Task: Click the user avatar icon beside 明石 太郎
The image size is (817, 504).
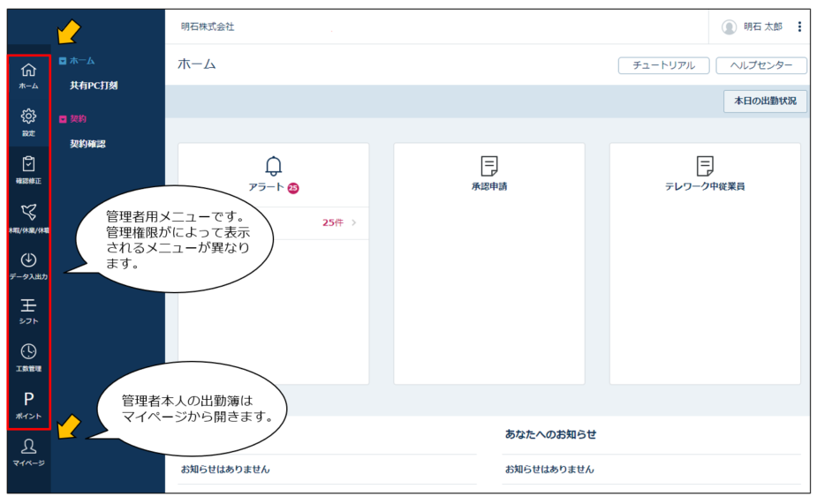Action: (729, 26)
